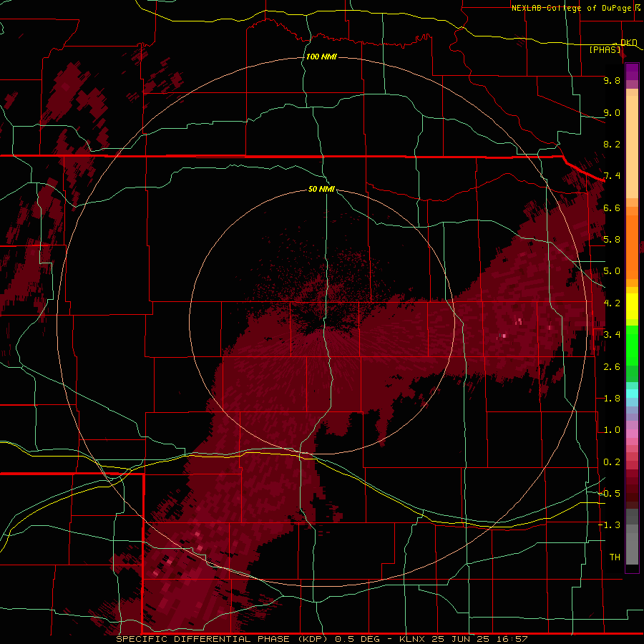This screenshot has width=644, height=644.
Task: Click the -1.3 color scale value
Action: pyautogui.click(x=609, y=525)
